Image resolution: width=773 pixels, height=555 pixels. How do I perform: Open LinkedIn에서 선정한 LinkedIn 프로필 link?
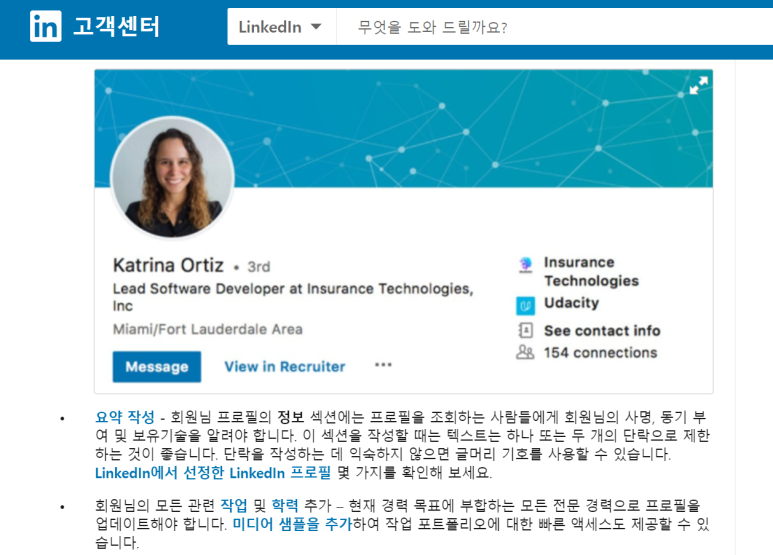213,473
